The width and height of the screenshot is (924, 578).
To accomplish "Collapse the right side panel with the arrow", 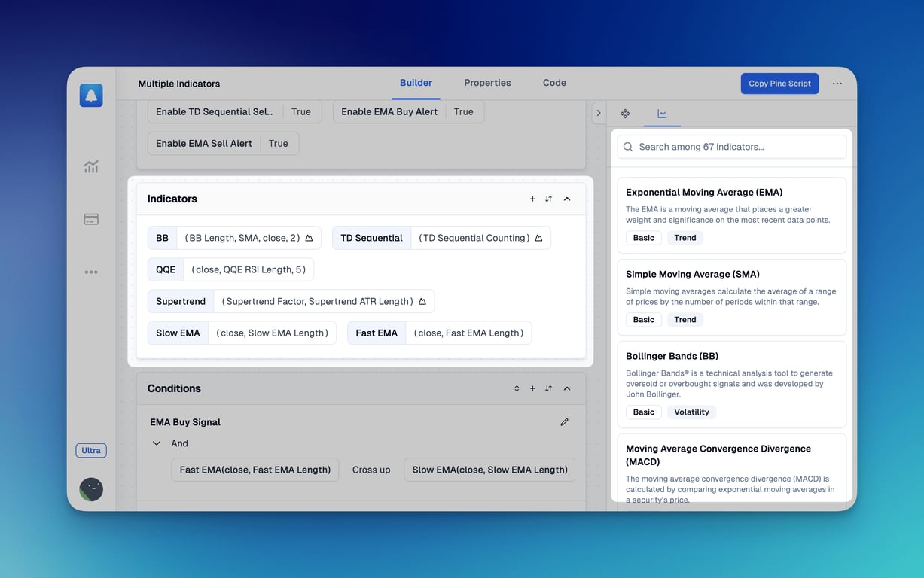I will 599,114.
